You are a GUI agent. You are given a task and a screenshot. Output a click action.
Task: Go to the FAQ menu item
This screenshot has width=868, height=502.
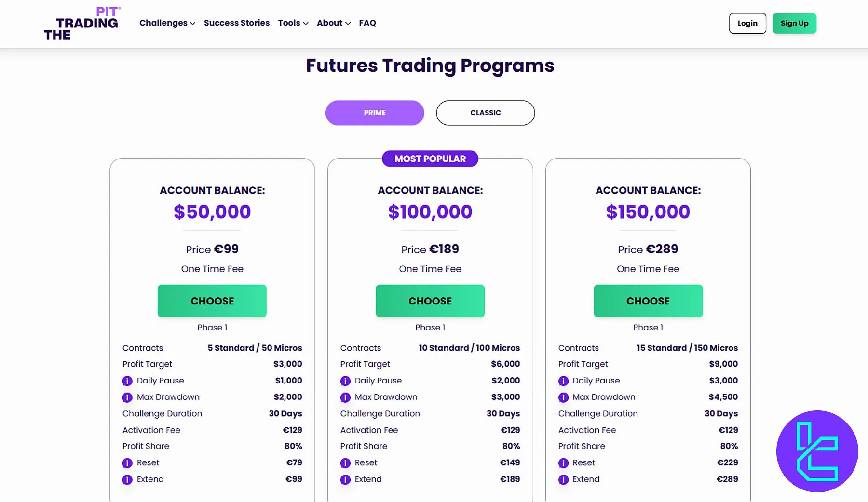click(x=367, y=23)
